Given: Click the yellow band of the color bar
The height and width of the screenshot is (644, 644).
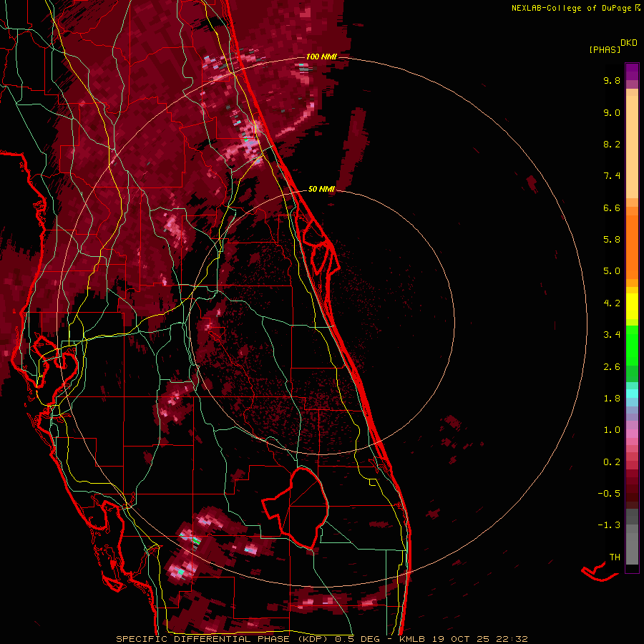Looking at the screenshot, I should click(x=632, y=306).
